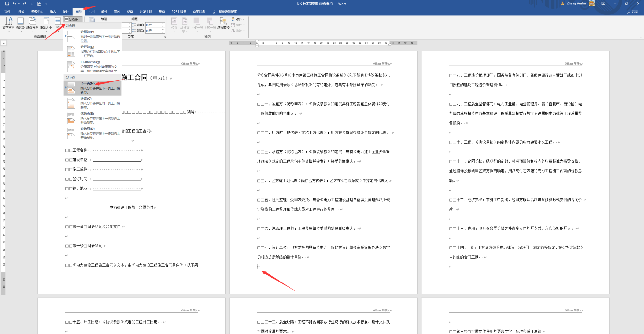Decrease 段后 spacing with down stepper

pos(163,32)
